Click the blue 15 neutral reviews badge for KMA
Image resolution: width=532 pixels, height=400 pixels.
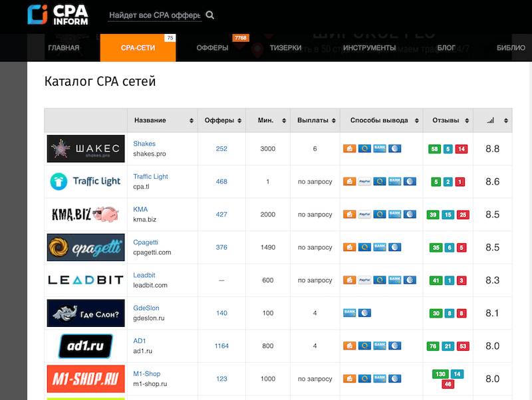tap(448, 215)
